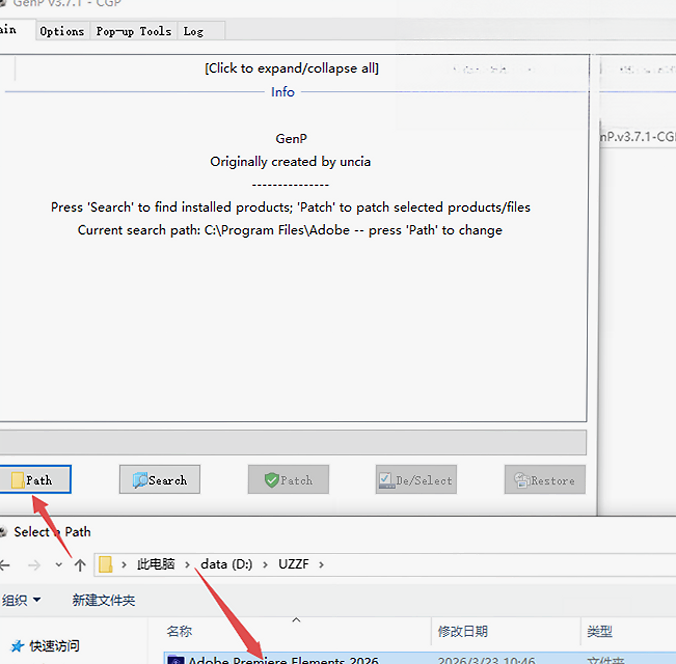Image resolution: width=676 pixels, height=664 pixels.
Task: Open the 组织 dropdown menu
Action: click(21, 600)
